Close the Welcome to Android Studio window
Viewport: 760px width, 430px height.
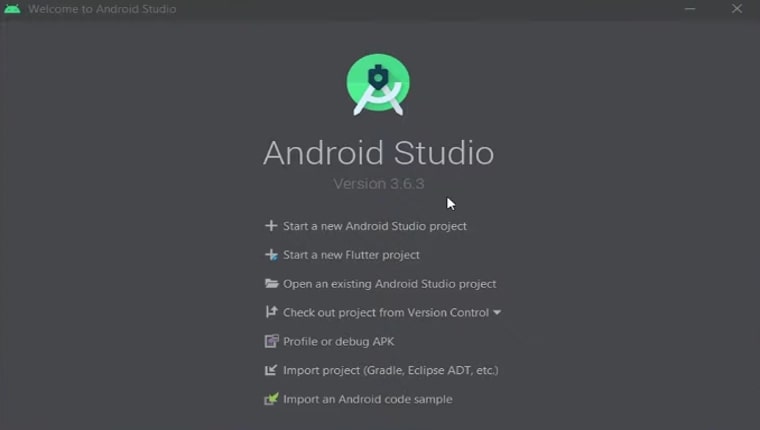coord(737,9)
